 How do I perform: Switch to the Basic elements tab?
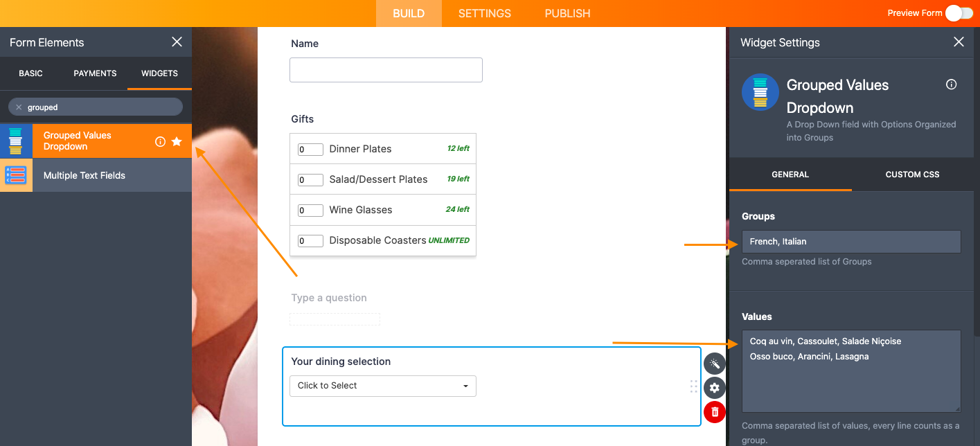tap(30, 73)
